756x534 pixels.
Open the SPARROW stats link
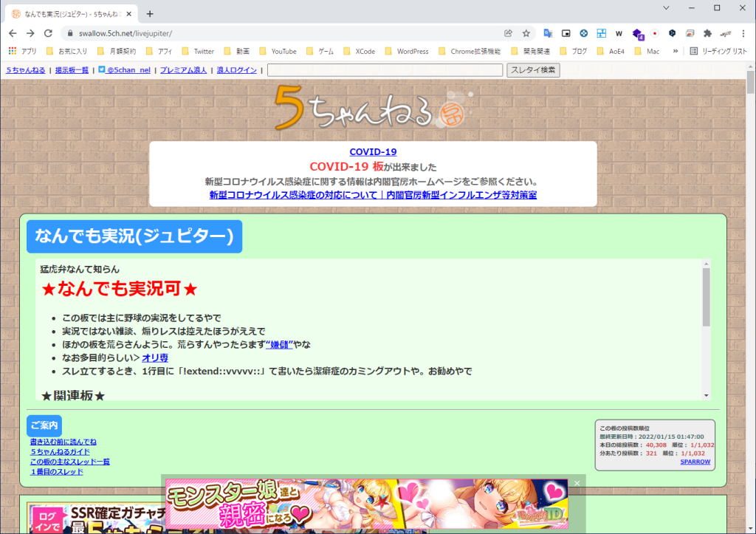click(695, 462)
